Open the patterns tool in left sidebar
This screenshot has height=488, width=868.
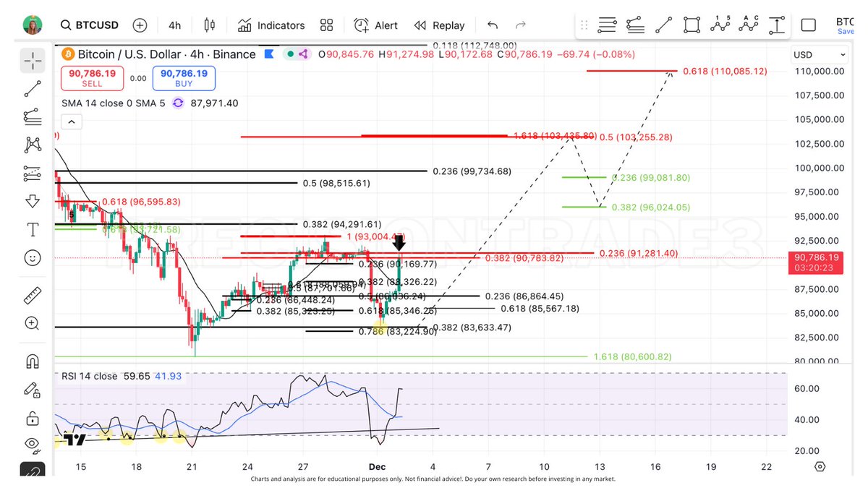point(33,145)
